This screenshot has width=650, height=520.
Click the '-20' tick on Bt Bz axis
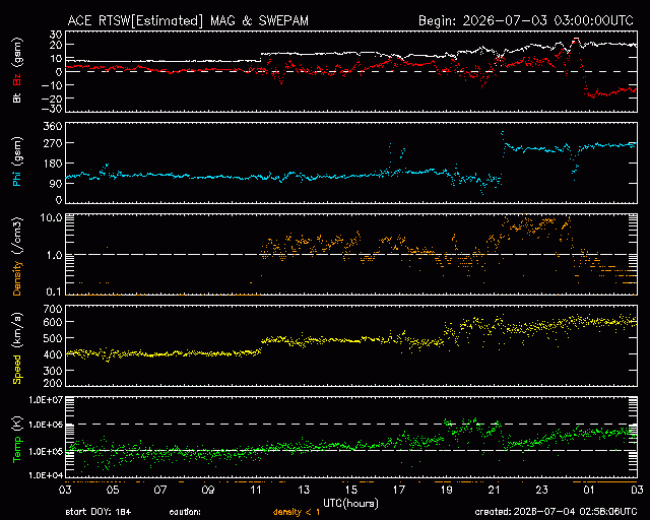tap(52, 98)
